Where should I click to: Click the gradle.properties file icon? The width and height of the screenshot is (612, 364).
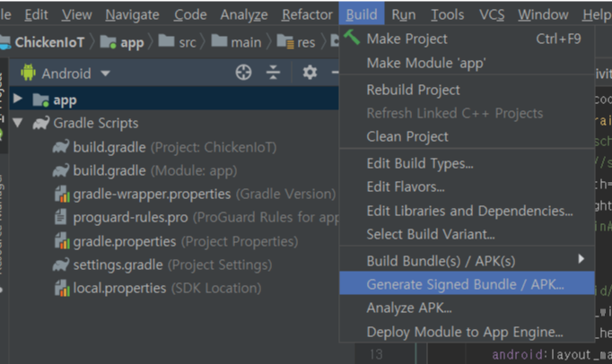click(x=62, y=241)
